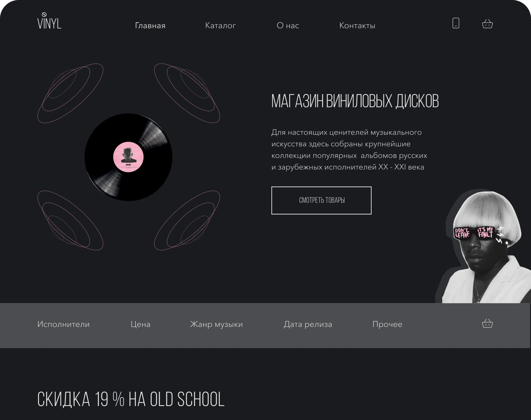This screenshot has height=420, width=531.
Task: Open the Прочее filter option
Action: click(x=387, y=324)
